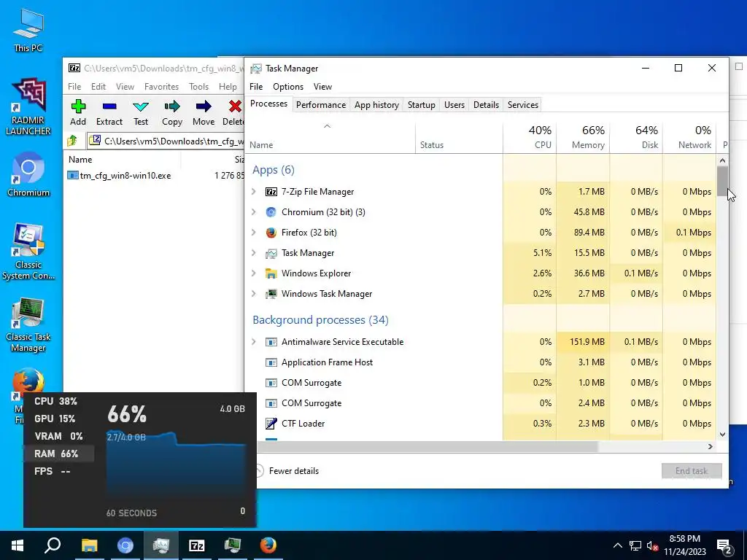Image resolution: width=747 pixels, height=560 pixels.
Task: Show hidden tray icons chevron
Action: 617,545
